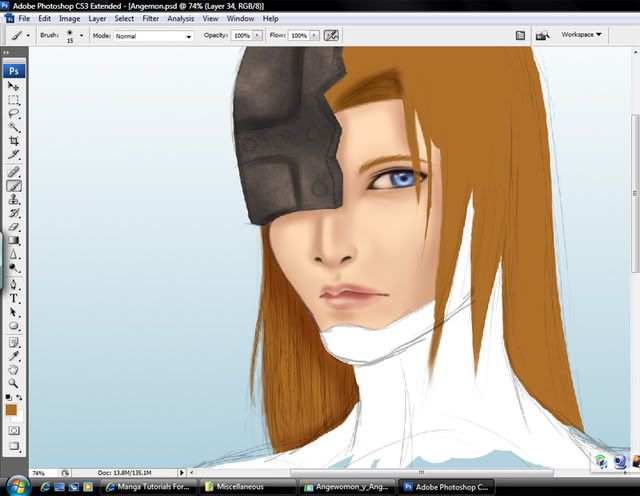Open the brush preset picker arrow
Screen dimensions: 640x496
pyautogui.click(x=81, y=36)
